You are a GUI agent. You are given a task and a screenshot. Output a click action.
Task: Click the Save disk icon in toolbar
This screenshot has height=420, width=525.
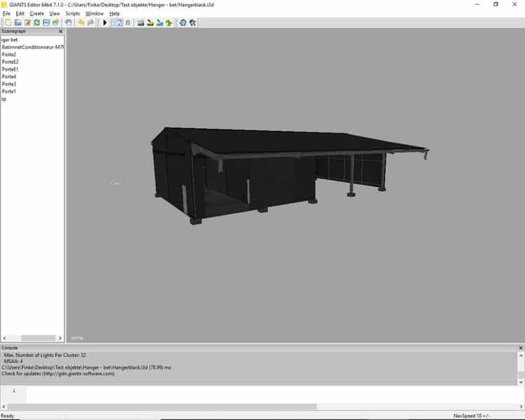[x=46, y=22]
